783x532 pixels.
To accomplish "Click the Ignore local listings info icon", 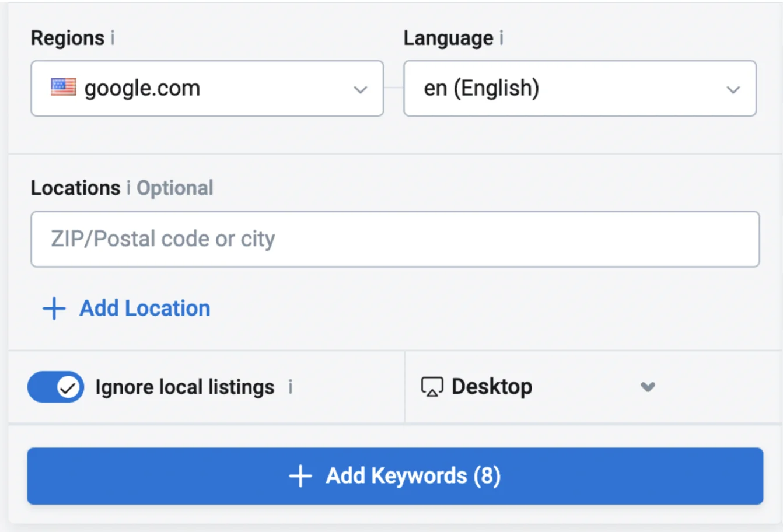I will point(291,387).
